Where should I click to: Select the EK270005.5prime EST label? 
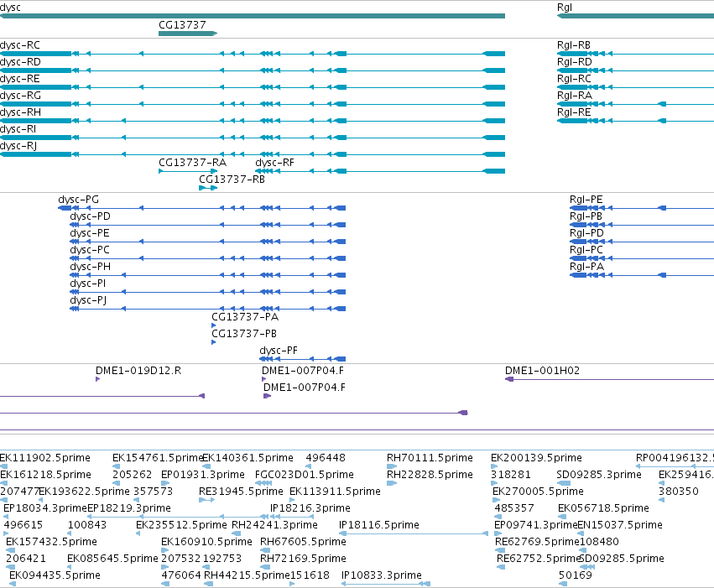(x=539, y=492)
